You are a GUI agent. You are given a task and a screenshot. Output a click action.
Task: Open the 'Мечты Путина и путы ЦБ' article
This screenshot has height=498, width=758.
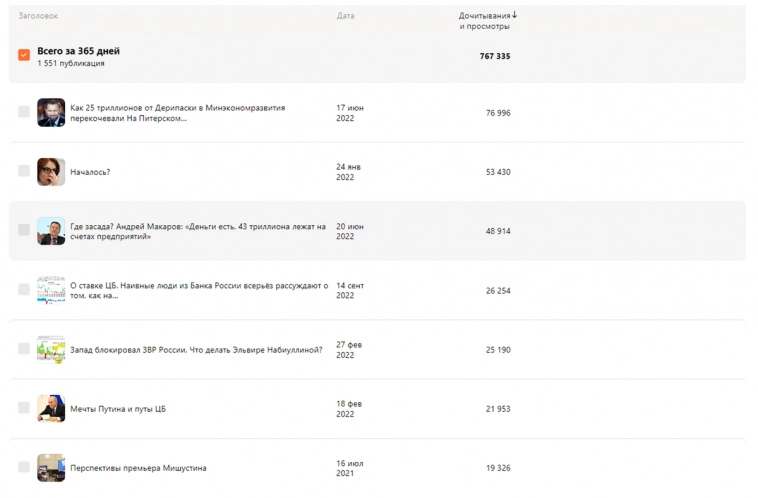coord(118,409)
